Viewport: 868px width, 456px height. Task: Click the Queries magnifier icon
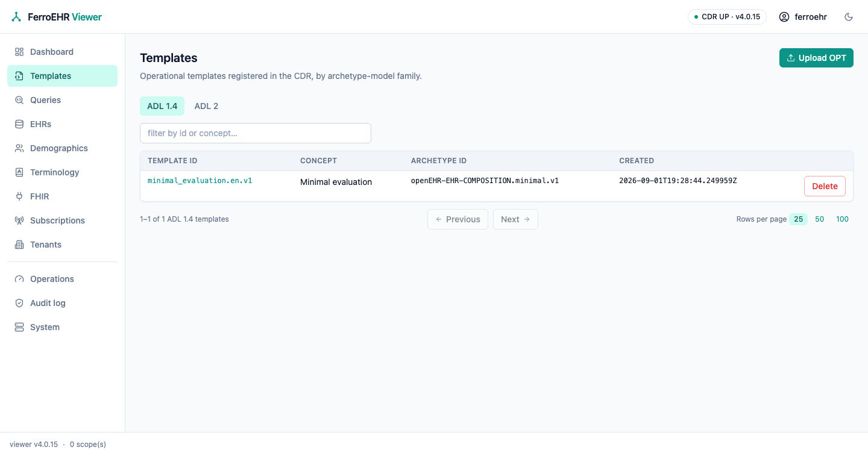(19, 100)
